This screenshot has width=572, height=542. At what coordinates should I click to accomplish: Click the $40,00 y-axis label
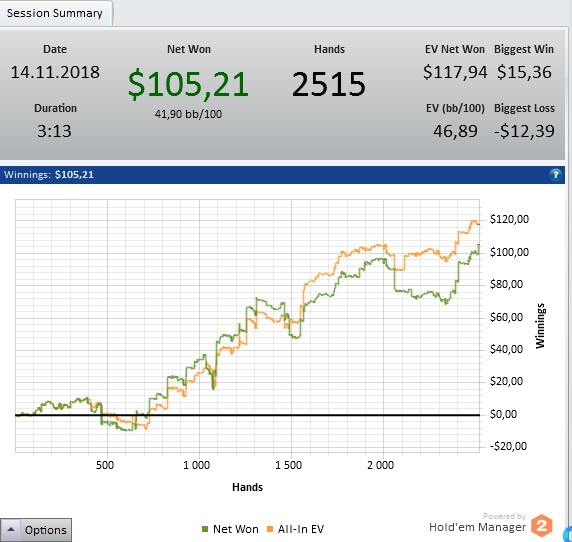click(x=506, y=349)
